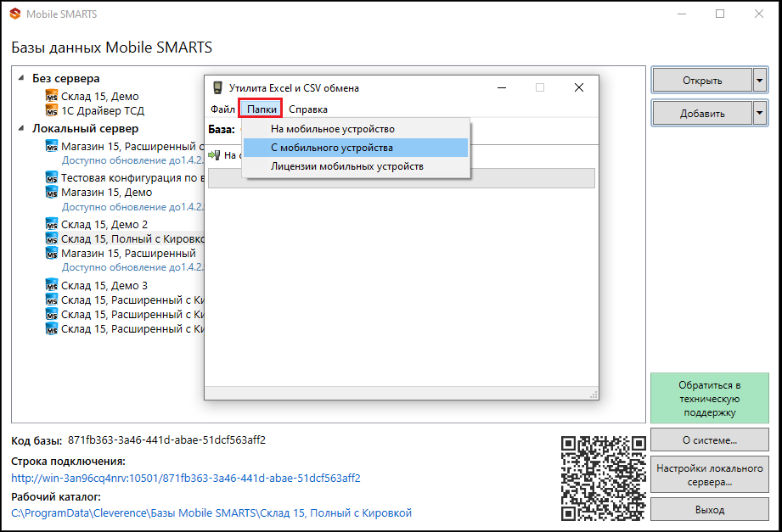This screenshot has width=782, height=532.
Task: Select Склад 15, Полный с Кировкой row
Action: coord(132,238)
